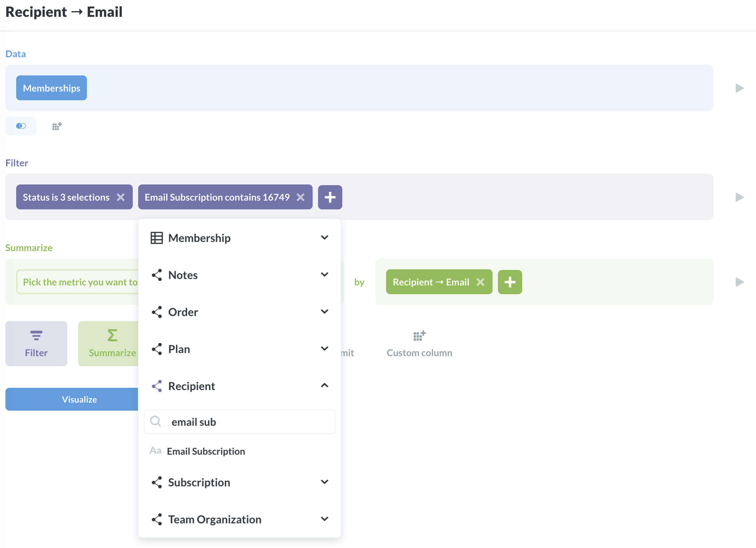Preview the Data step results

point(739,88)
